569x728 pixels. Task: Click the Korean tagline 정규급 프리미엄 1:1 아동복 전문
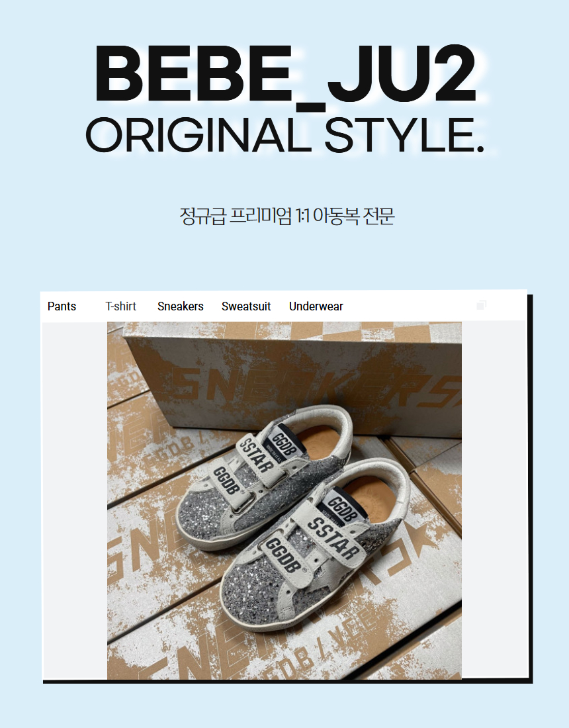coord(287,216)
